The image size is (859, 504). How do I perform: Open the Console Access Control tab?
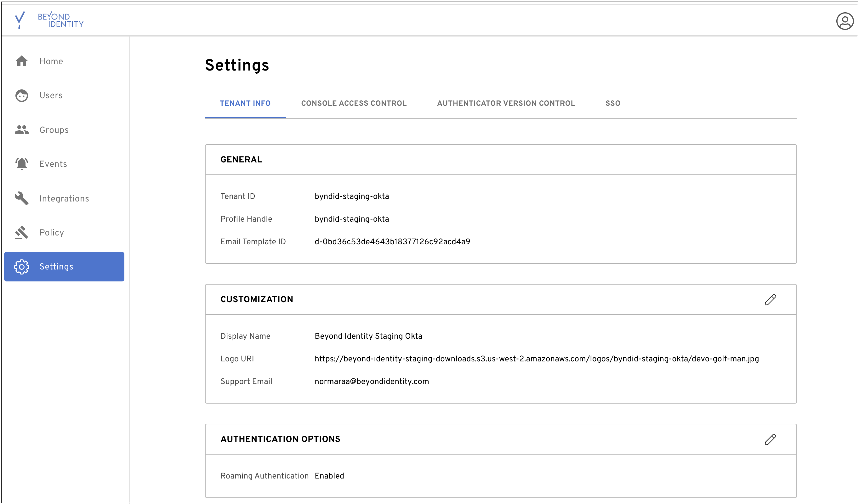pos(354,103)
